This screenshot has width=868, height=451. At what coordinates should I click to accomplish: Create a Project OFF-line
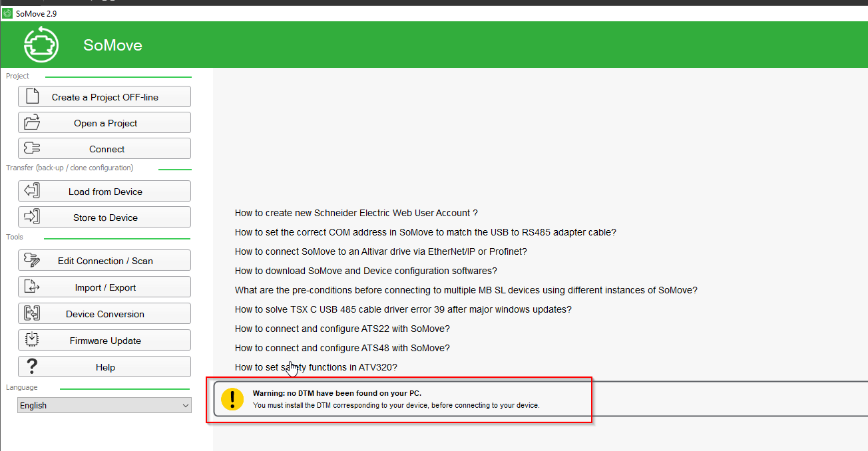tap(105, 96)
